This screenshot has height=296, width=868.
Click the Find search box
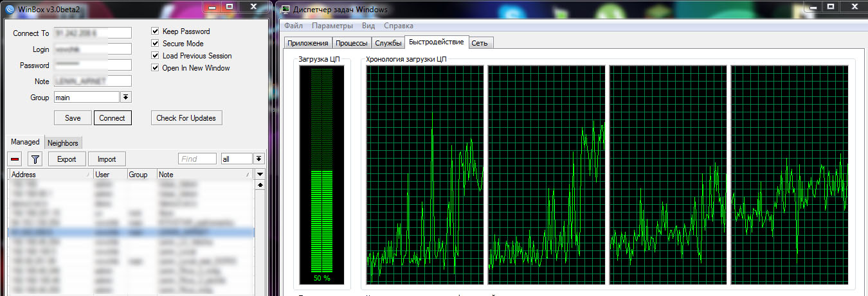(x=197, y=159)
